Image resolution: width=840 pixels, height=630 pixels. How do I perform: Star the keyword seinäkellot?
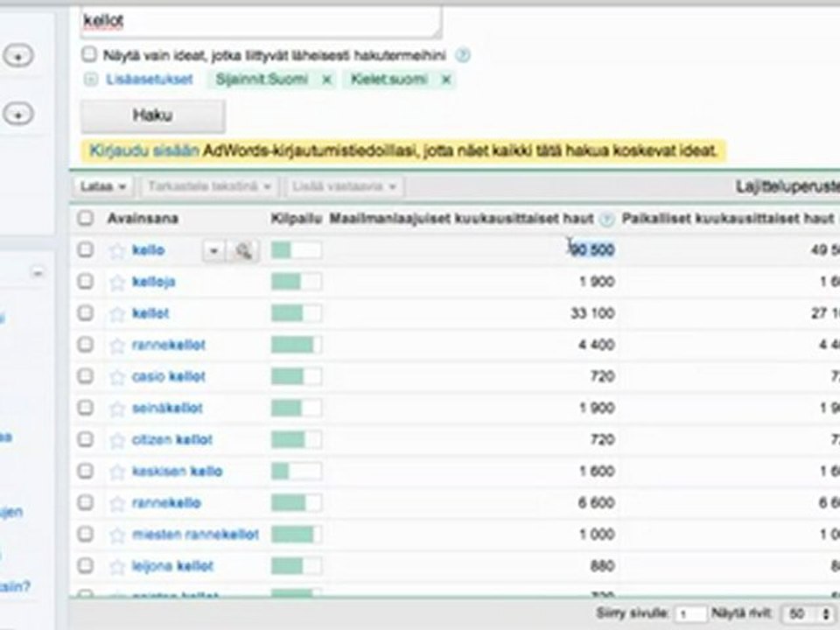(116, 409)
